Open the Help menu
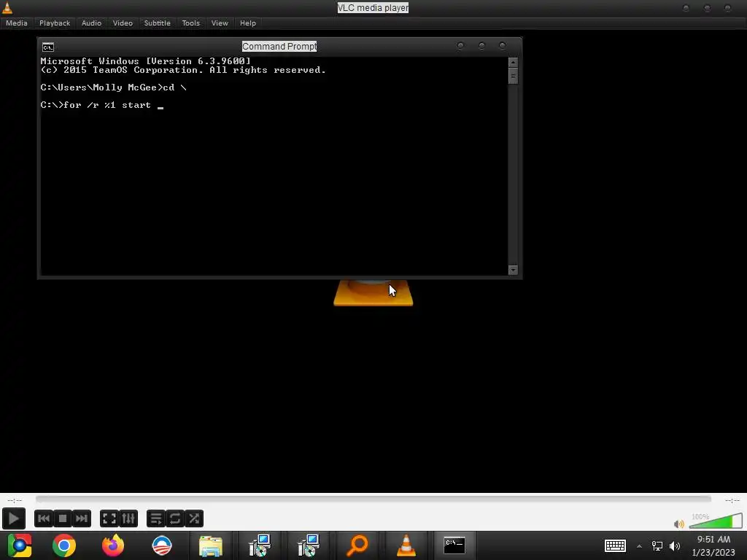This screenshot has width=747, height=560. [248, 23]
